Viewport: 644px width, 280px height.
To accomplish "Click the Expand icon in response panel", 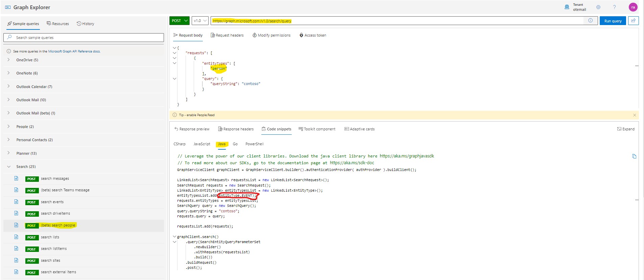I will pyautogui.click(x=619, y=129).
